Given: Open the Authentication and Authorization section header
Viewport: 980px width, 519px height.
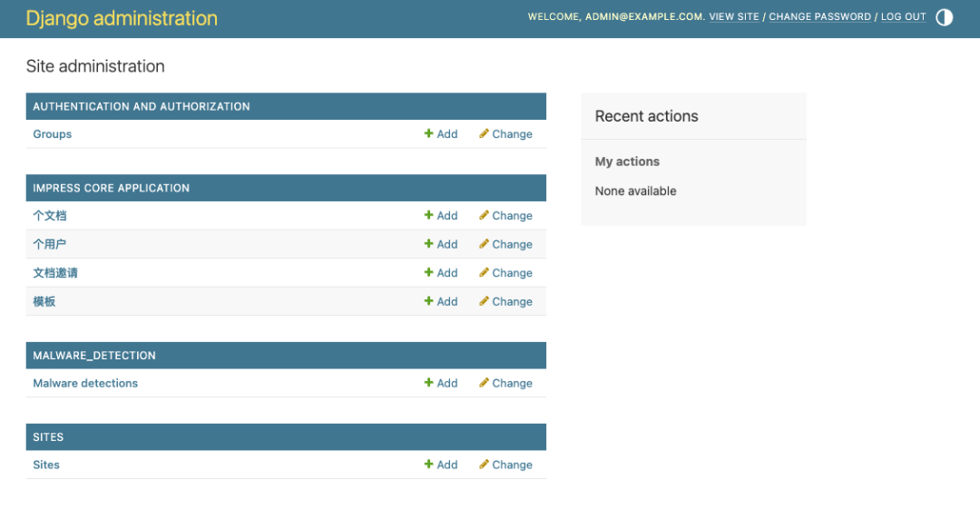Looking at the screenshot, I should pyautogui.click(x=142, y=106).
